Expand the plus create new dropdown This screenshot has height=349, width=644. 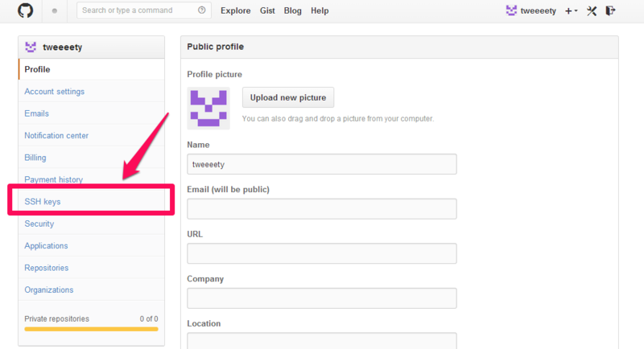pyautogui.click(x=572, y=11)
